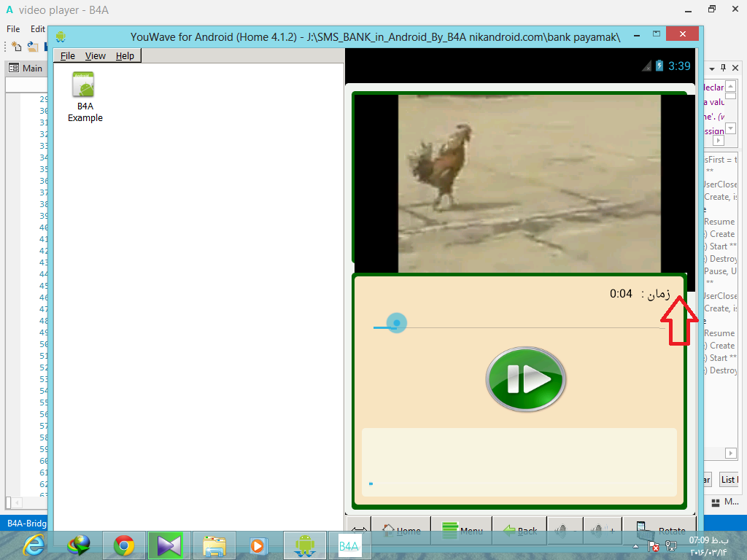Open the File menu in YouWave
This screenshot has width=747, height=560.
pyautogui.click(x=68, y=55)
